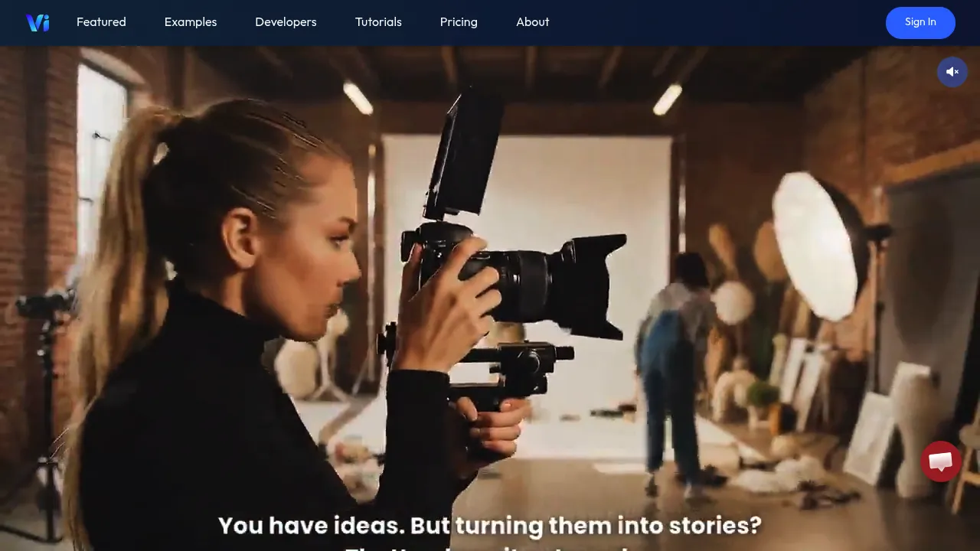Open the About page

tap(533, 22)
